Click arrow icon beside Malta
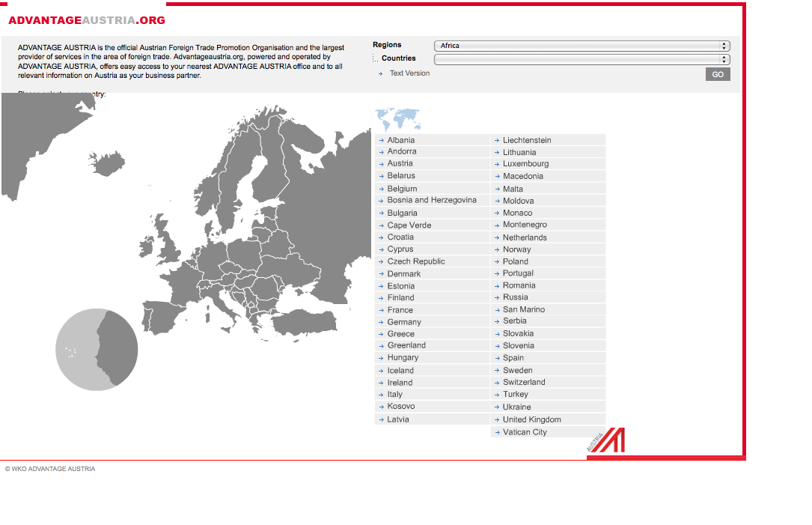Viewport: 812px width, 525px height. pyautogui.click(x=497, y=189)
